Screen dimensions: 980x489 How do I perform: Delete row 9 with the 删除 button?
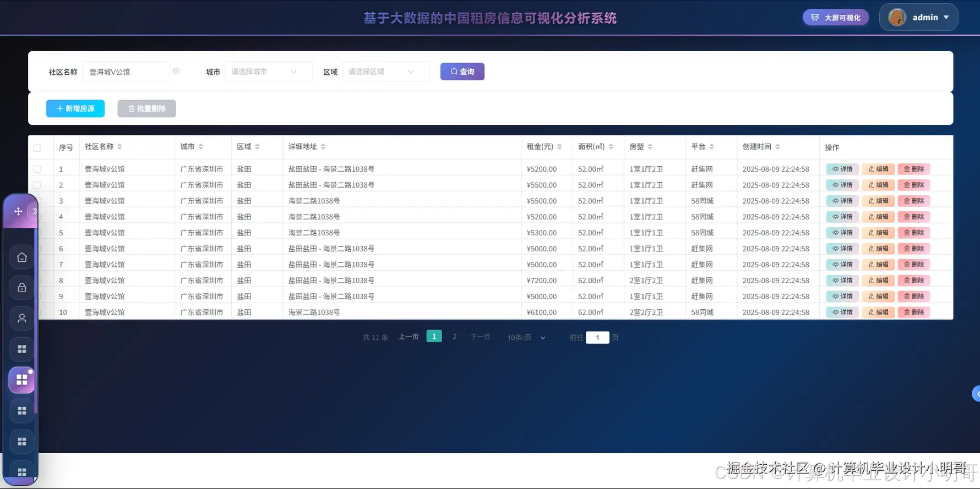point(914,296)
